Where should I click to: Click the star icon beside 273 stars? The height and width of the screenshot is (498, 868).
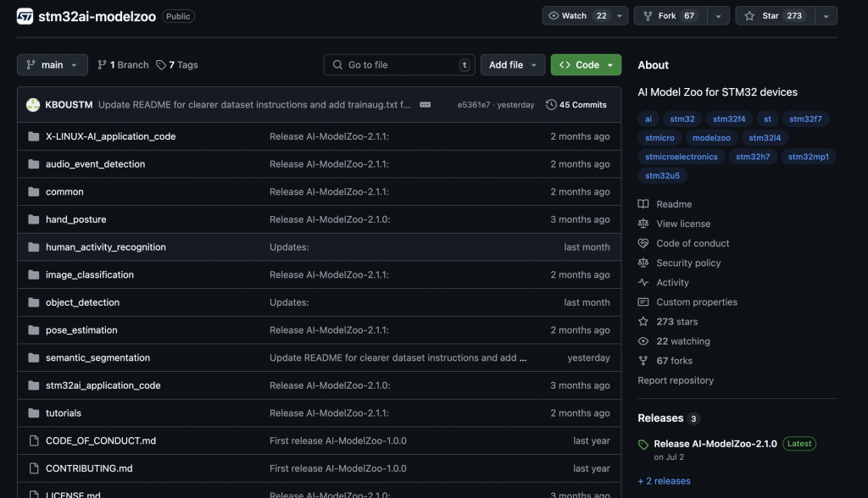pos(643,322)
